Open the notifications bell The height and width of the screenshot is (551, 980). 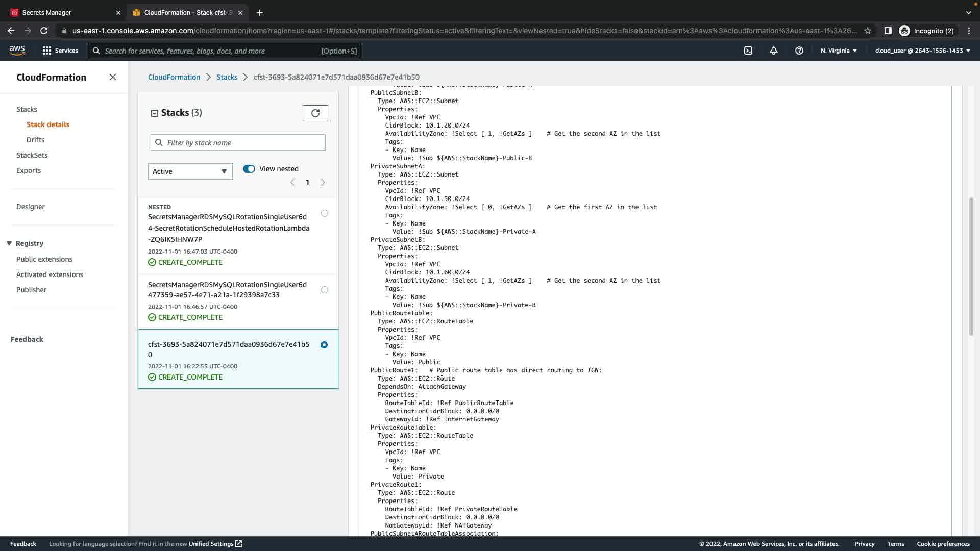tap(774, 51)
